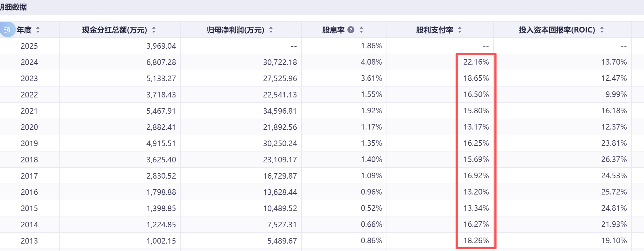The width and height of the screenshot is (644, 251).
Task: Click the 26.37% ROIC value
Action: click(x=614, y=160)
